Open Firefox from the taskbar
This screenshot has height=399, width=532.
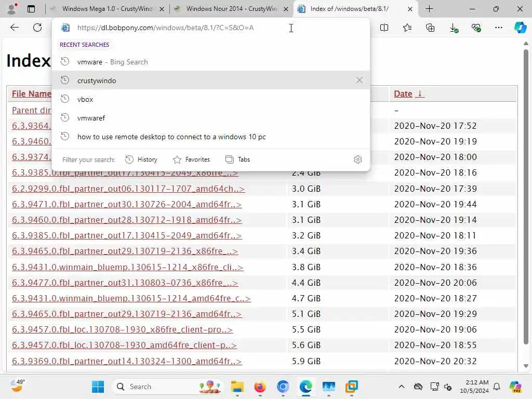coord(260,387)
